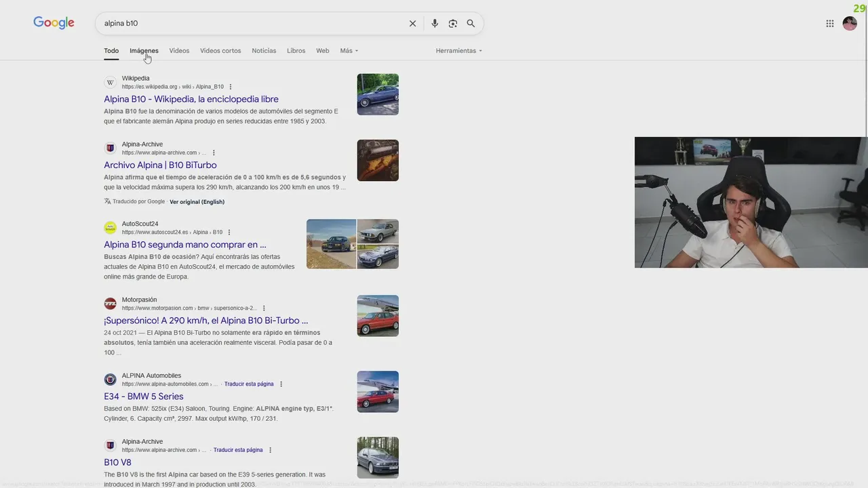Open the Wikipedia result thumbnail

[378, 94]
